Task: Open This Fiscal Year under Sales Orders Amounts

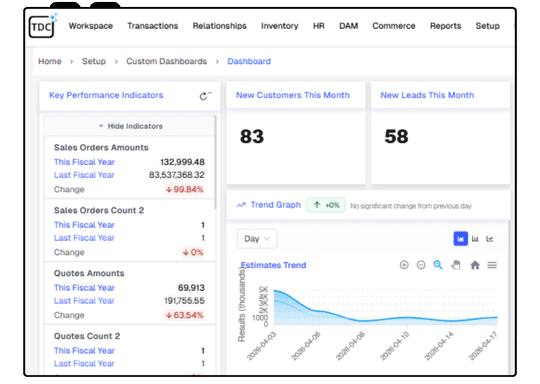Action: tap(84, 162)
